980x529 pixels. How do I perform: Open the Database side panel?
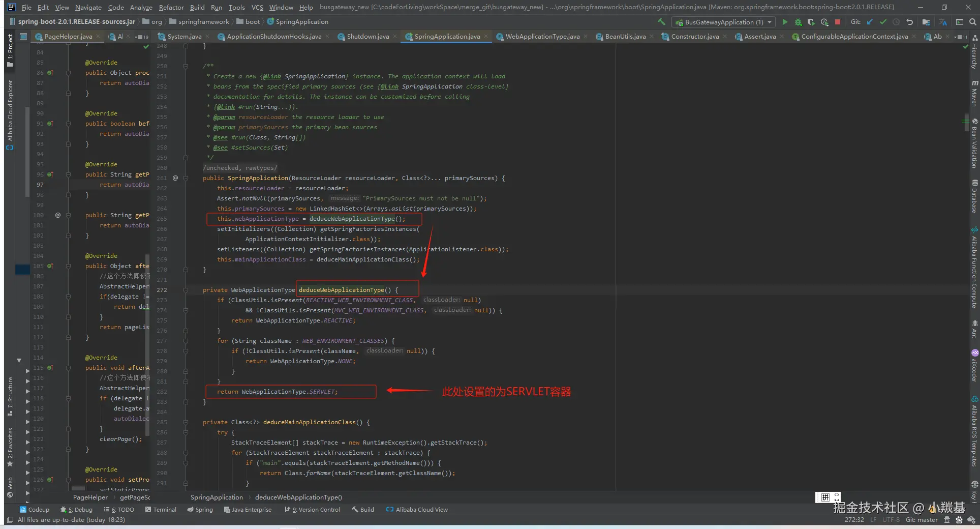tap(974, 196)
